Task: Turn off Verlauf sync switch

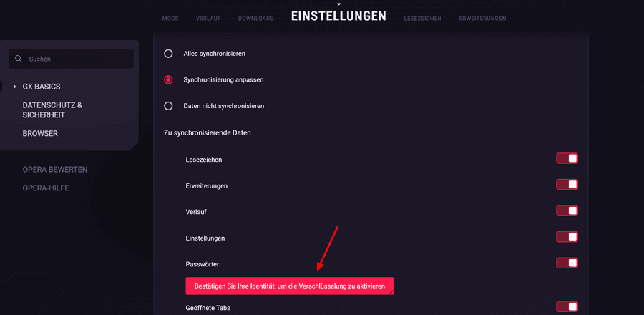Action: click(x=567, y=210)
